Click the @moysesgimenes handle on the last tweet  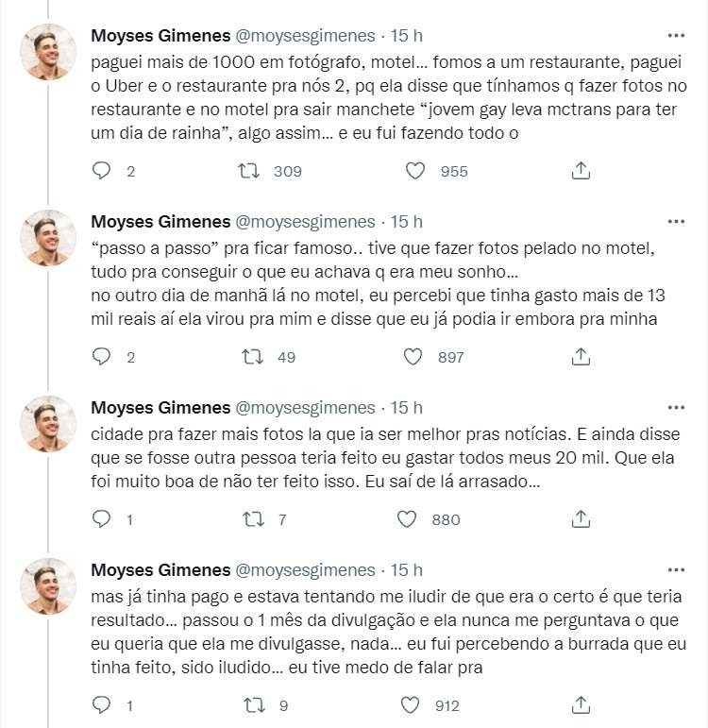(x=305, y=570)
